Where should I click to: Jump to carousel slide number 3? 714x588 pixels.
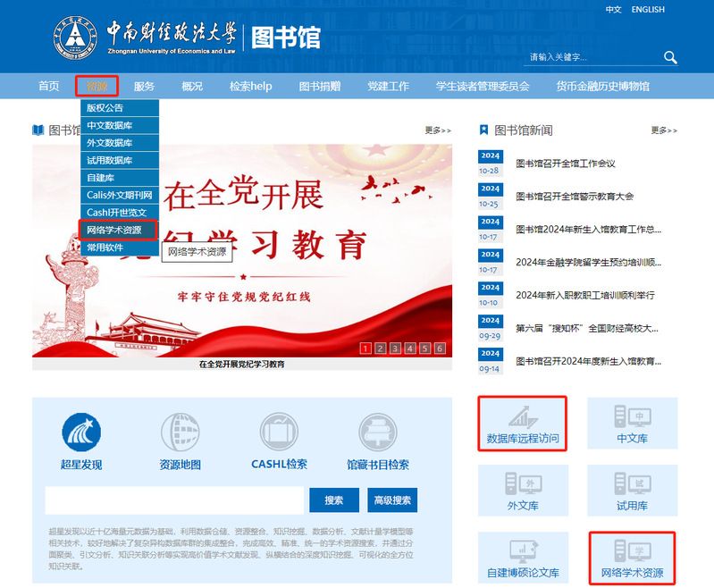tap(395, 349)
